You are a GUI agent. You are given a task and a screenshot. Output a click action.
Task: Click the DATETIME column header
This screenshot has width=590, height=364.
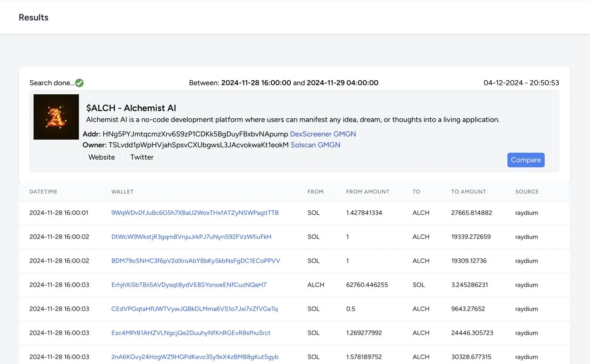pyautogui.click(x=44, y=192)
